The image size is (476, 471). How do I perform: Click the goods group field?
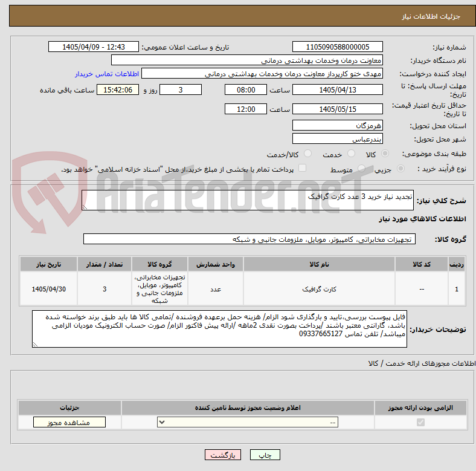click(x=249, y=239)
